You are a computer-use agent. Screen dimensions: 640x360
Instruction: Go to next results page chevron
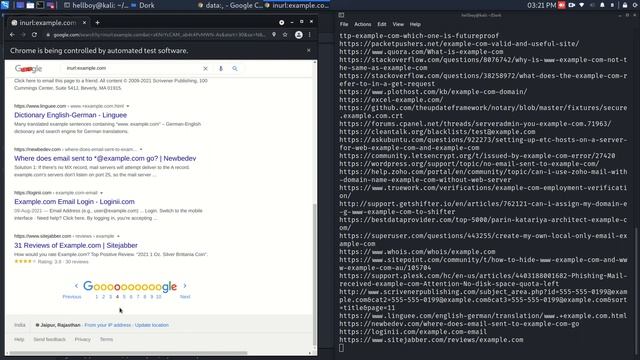[x=184, y=286]
